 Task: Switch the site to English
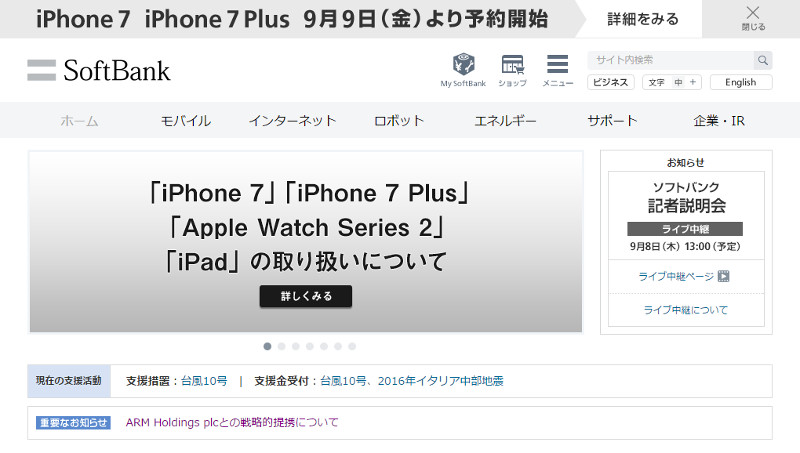741,82
